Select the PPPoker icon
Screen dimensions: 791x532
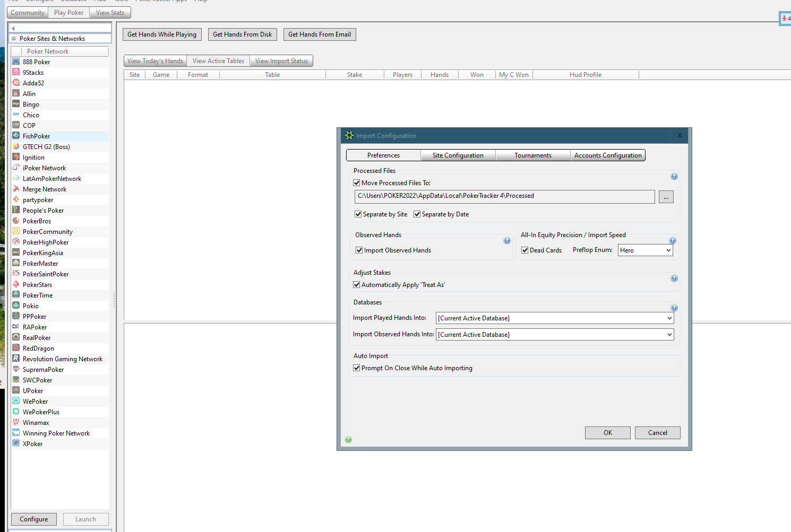point(16,316)
